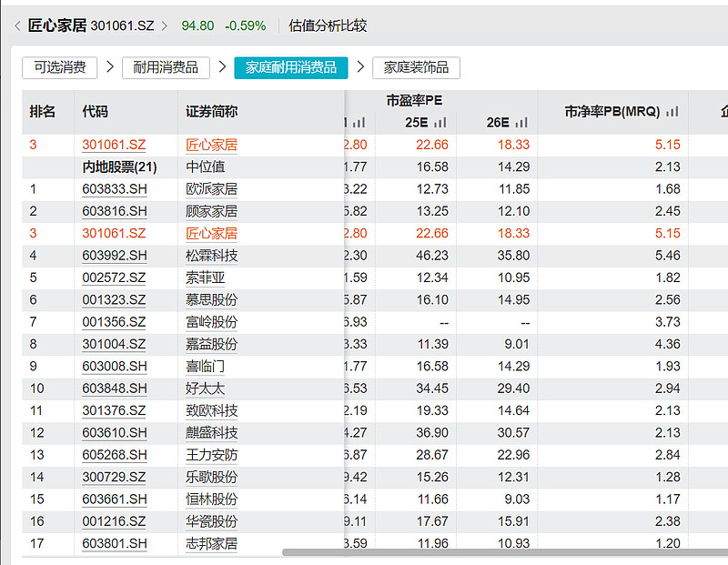
Task: Click the 002572.SZ code link
Action: 114,277
